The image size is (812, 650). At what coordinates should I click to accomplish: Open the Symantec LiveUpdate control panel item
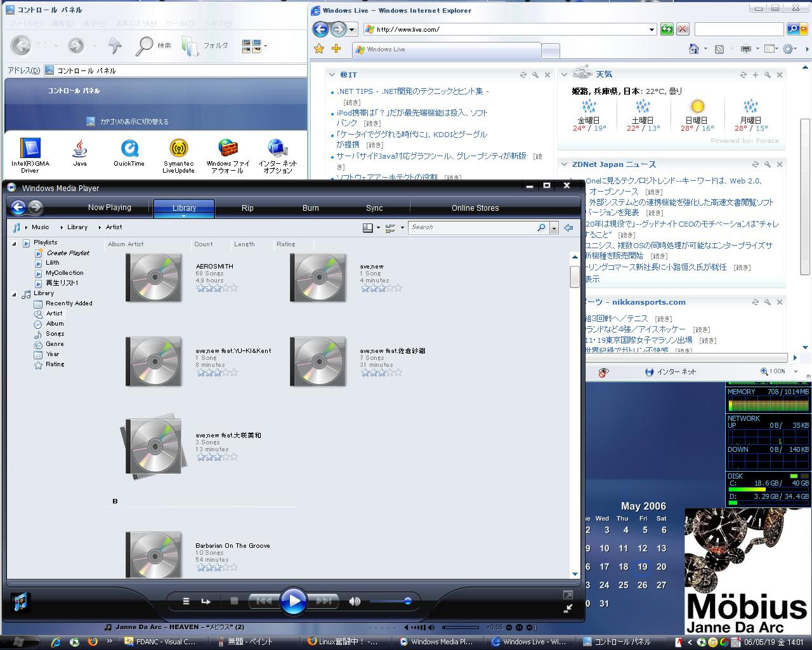(178, 156)
